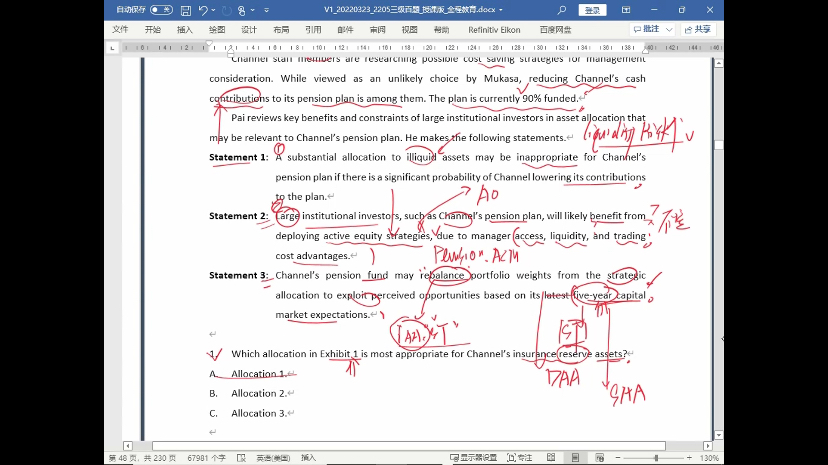This screenshot has width=828, height=465.
Task: Click the Undo arrow icon
Action: [203, 10]
